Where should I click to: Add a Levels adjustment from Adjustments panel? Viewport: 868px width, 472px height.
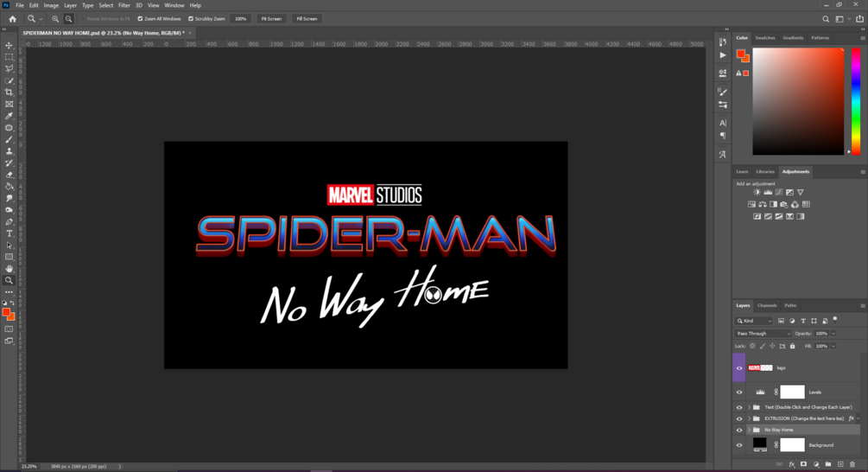click(x=768, y=192)
